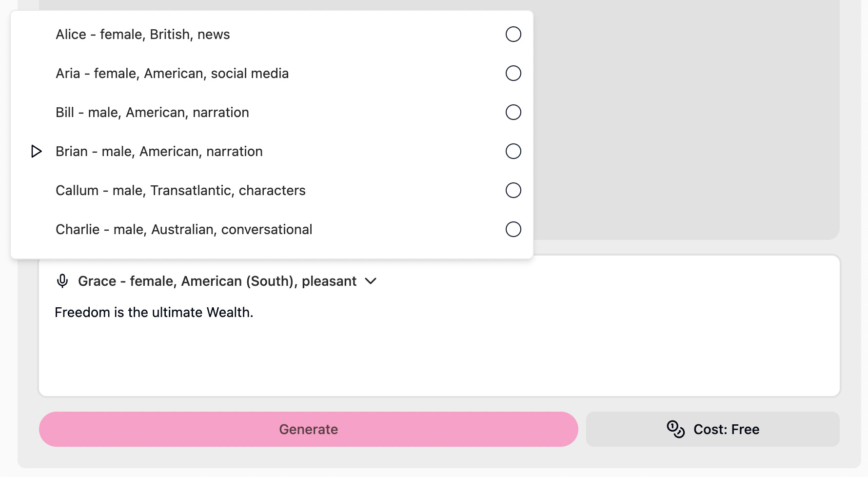Select the Alice voice radio button

tap(513, 34)
